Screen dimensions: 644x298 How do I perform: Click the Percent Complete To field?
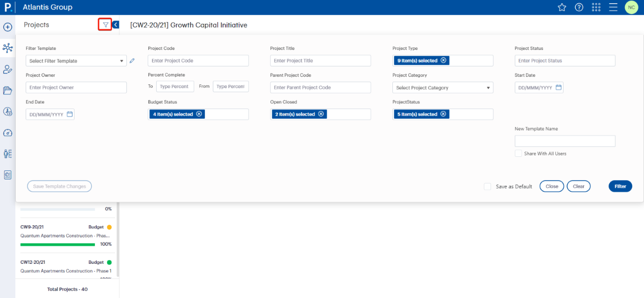(175, 86)
